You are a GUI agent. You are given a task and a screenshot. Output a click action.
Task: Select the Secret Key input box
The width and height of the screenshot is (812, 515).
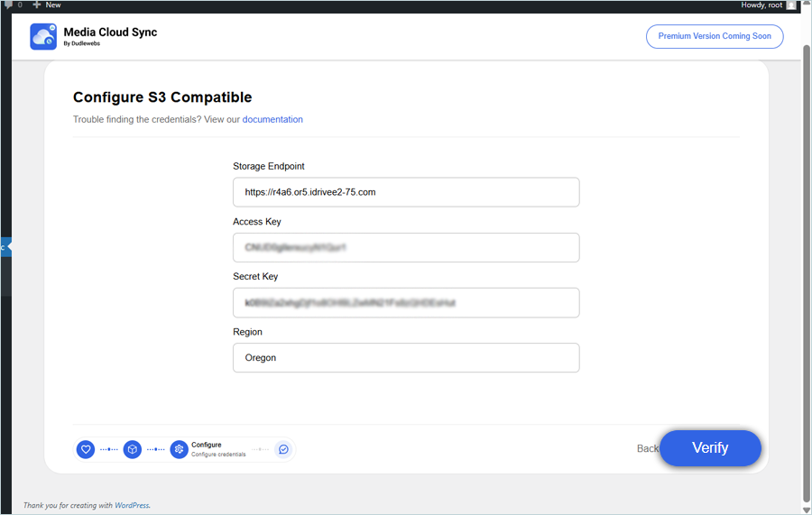(x=406, y=303)
